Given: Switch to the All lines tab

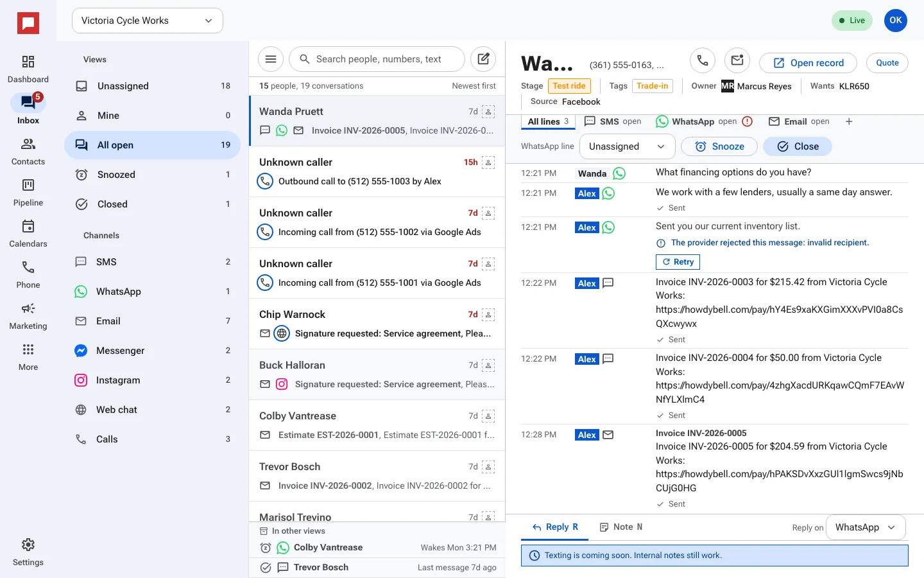Looking at the screenshot, I should point(548,121).
